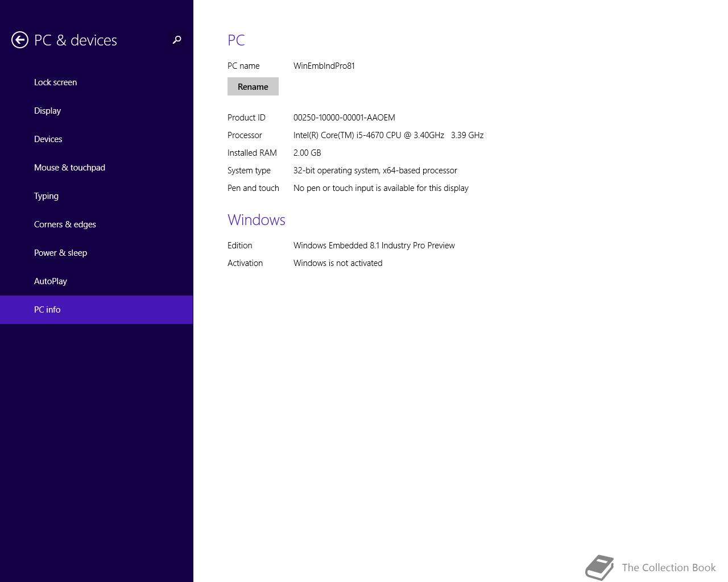
Task: Open the Devices section
Action: click(x=96, y=139)
